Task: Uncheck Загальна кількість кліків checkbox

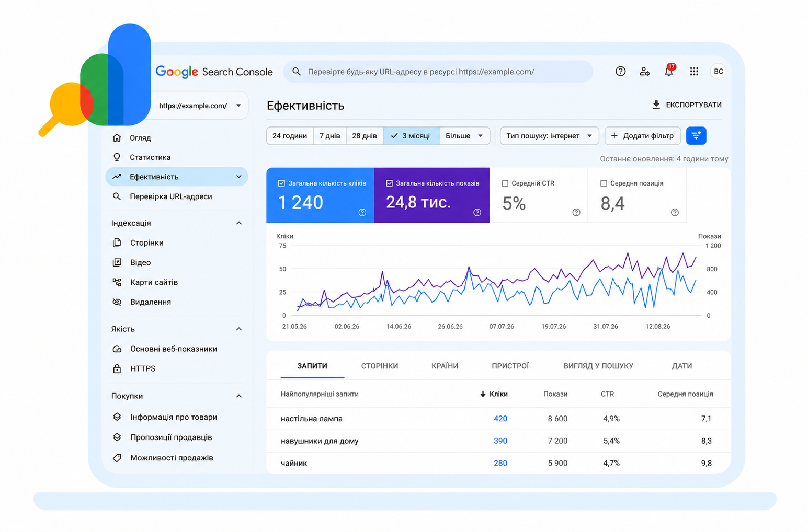Action: 281,183
